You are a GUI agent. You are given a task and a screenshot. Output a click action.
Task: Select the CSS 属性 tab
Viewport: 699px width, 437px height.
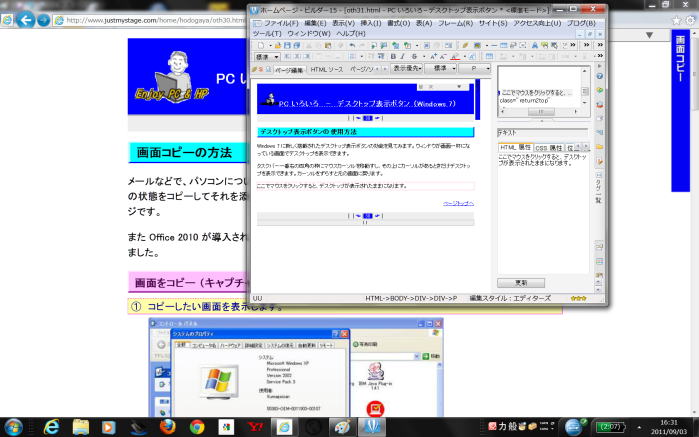point(548,148)
